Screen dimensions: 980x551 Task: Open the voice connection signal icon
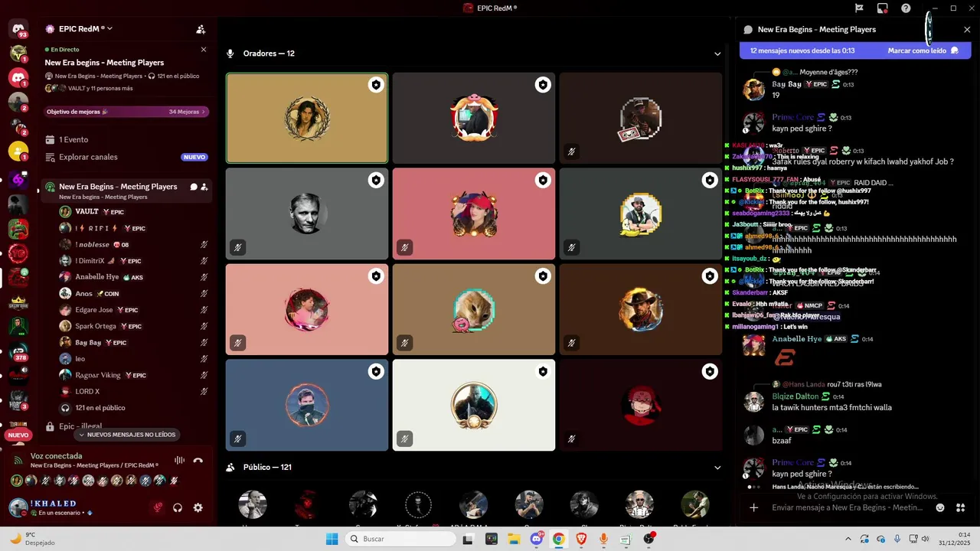click(18, 460)
